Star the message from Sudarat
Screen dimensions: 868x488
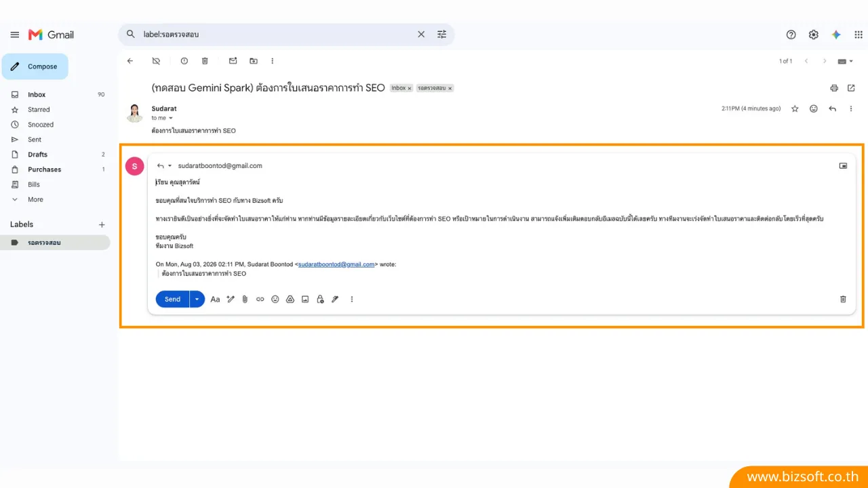pyautogui.click(x=795, y=108)
